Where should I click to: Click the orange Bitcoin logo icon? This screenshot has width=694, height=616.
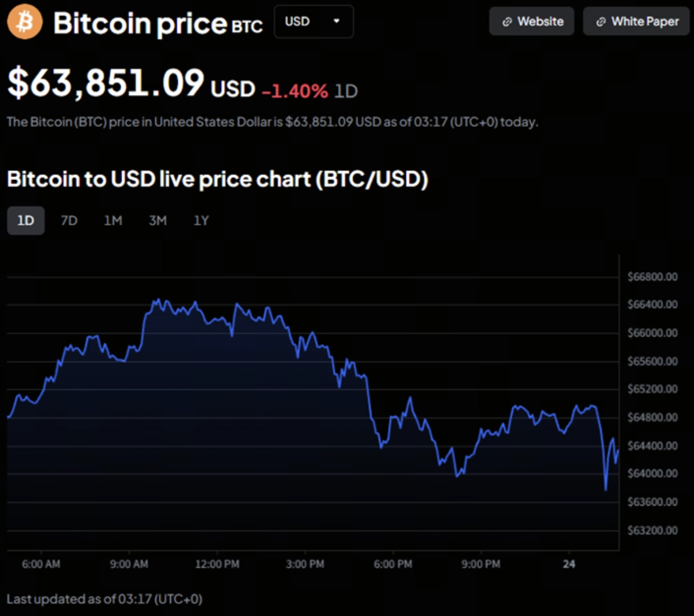25,22
